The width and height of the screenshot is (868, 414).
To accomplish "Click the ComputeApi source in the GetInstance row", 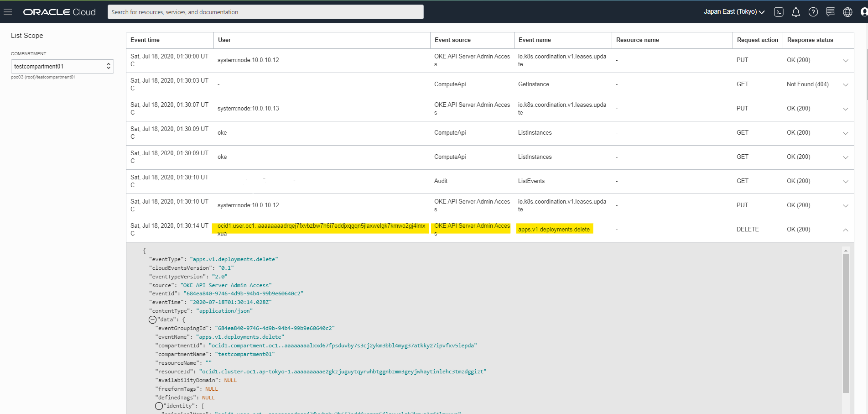I will [x=450, y=84].
